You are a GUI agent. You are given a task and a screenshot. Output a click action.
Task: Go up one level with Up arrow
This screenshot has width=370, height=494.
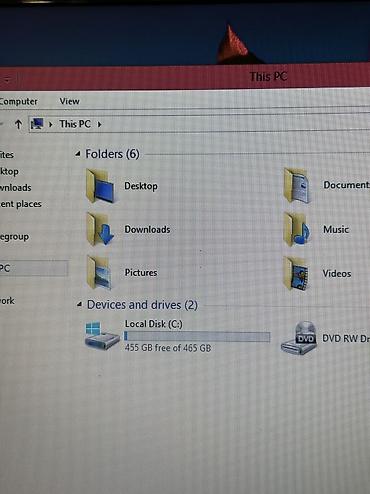(18, 124)
